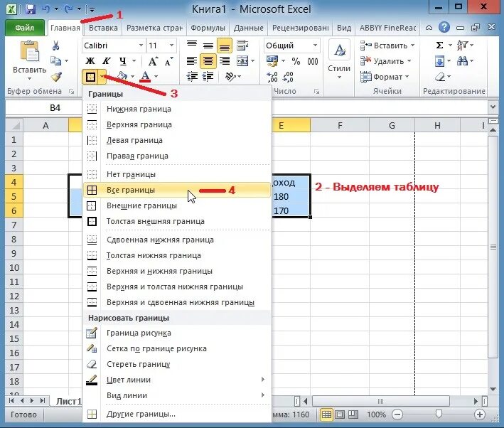Click the Fill down arrow icon

pos(439,60)
